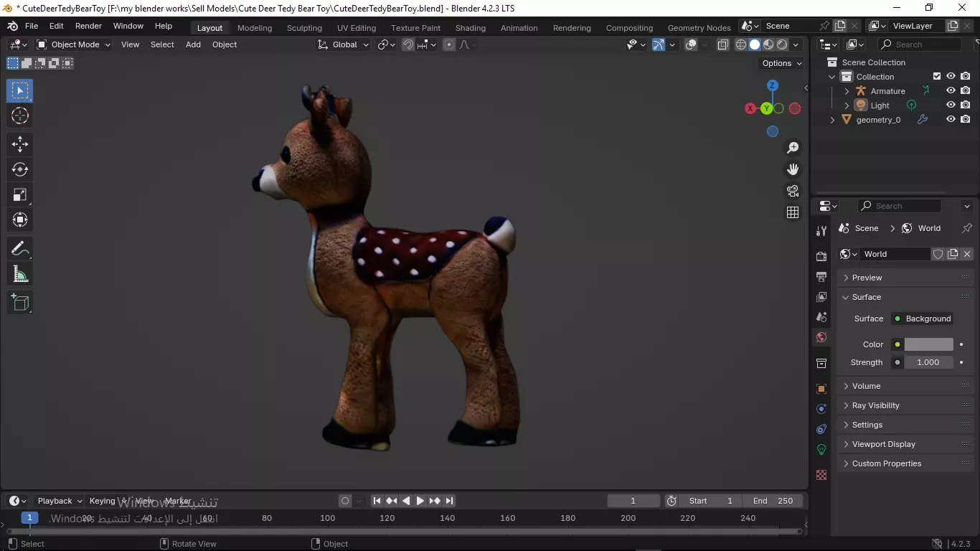Viewport: 980px width, 551px height.
Task: Select the Select Box tool
Action: (20, 90)
